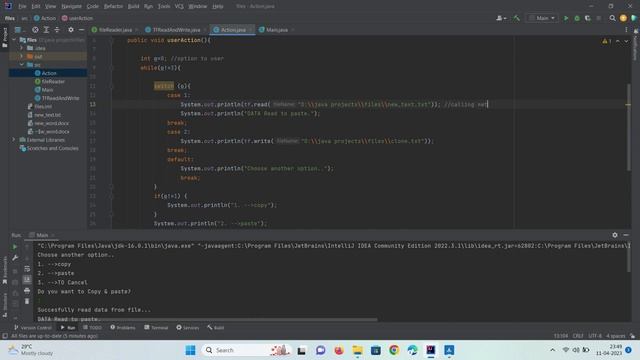Open TODO tool window
This screenshot has width=640, height=360.
click(92, 327)
